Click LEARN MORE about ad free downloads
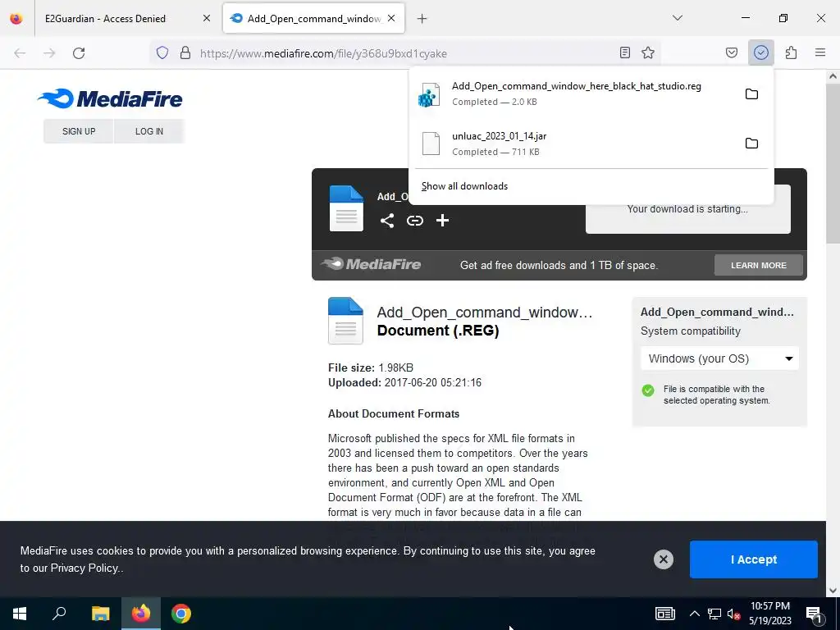This screenshot has width=840, height=630. [759, 265]
